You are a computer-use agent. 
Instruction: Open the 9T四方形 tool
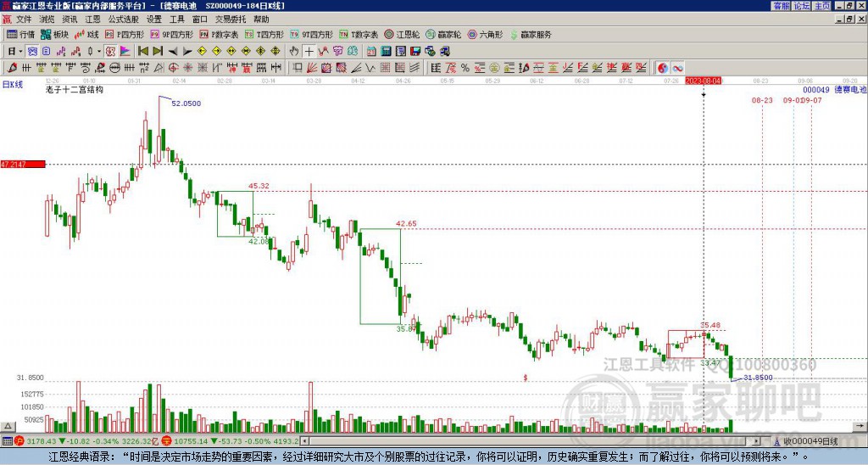pos(312,34)
